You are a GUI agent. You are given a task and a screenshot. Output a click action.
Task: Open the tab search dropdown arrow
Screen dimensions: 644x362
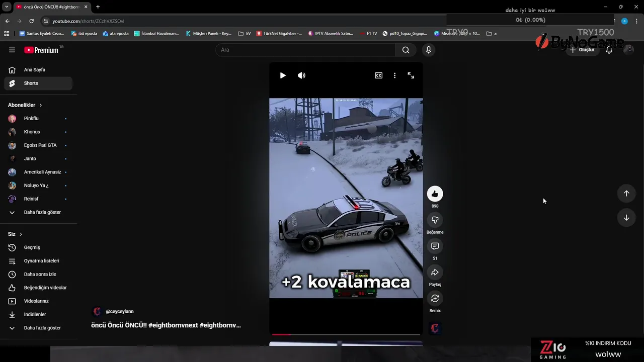(7, 7)
